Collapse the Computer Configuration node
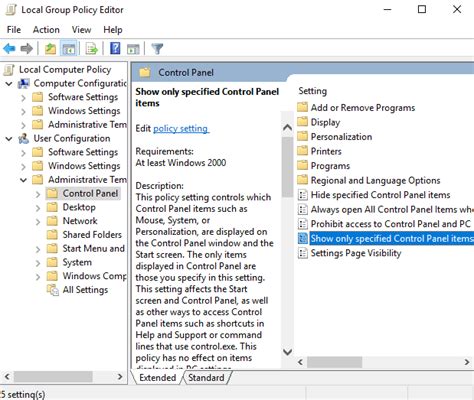 tap(9, 83)
